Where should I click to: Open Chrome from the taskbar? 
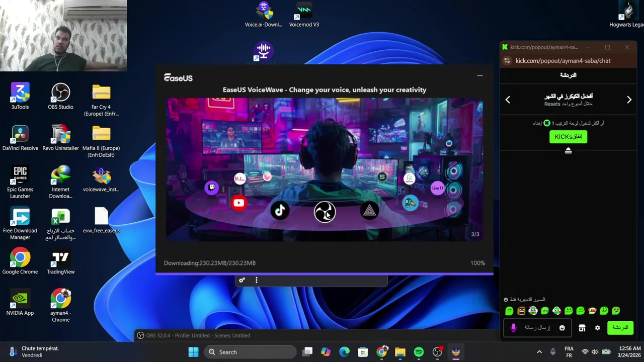382,352
